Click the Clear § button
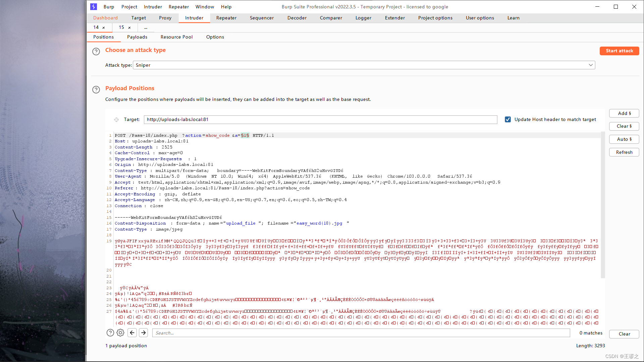 [624, 126]
